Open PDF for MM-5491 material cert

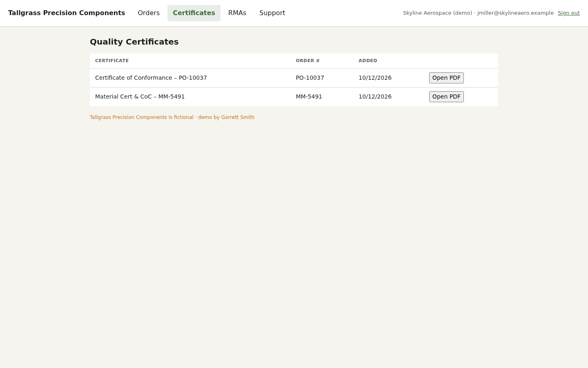(x=446, y=96)
